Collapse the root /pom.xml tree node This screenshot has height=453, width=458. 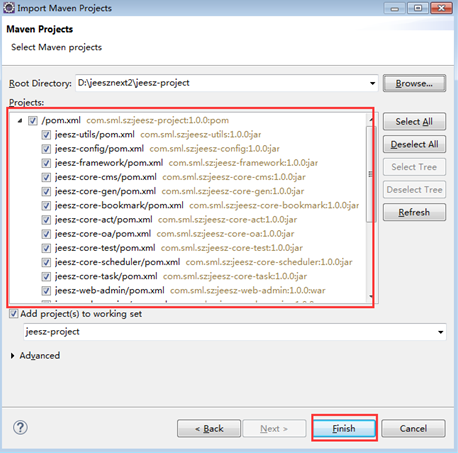20,121
